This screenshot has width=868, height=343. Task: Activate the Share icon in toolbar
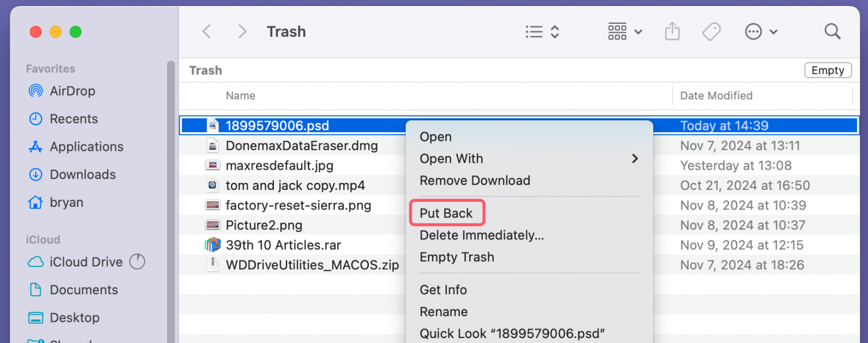click(x=672, y=31)
